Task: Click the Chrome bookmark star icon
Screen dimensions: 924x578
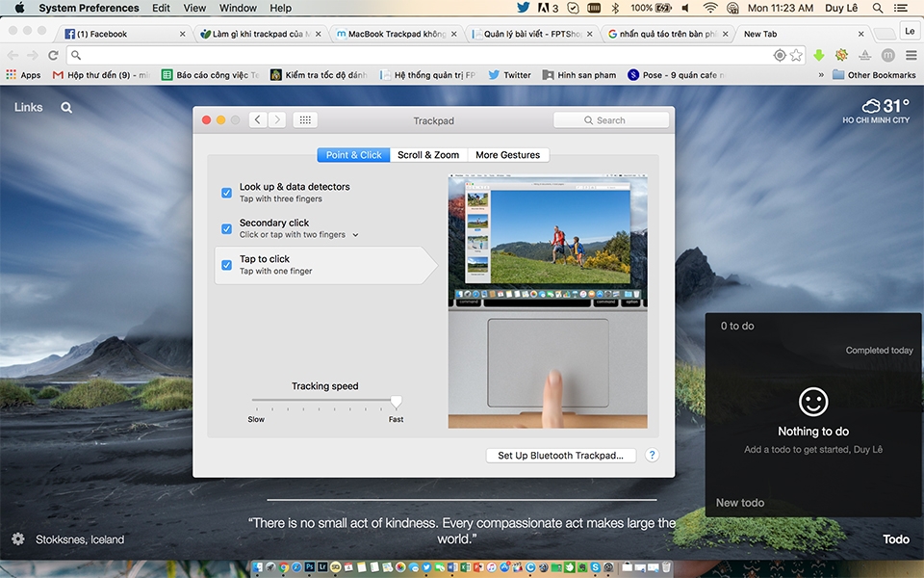Action: pyautogui.click(x=796, y=55)
